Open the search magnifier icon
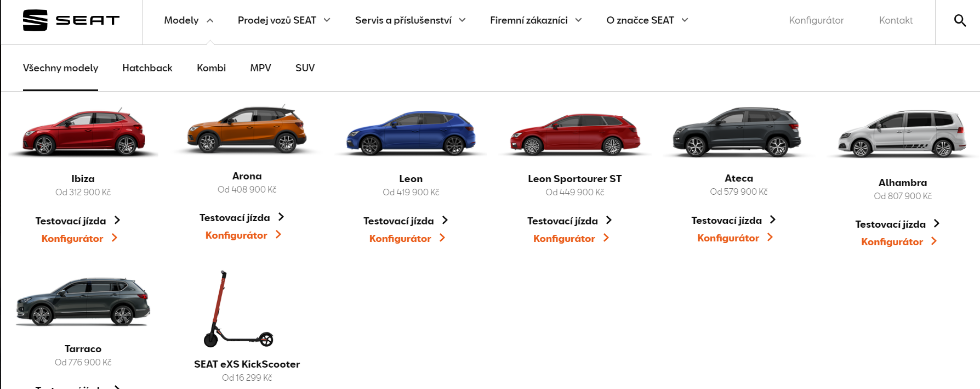The image size is (980, 389). click(960, 20)
